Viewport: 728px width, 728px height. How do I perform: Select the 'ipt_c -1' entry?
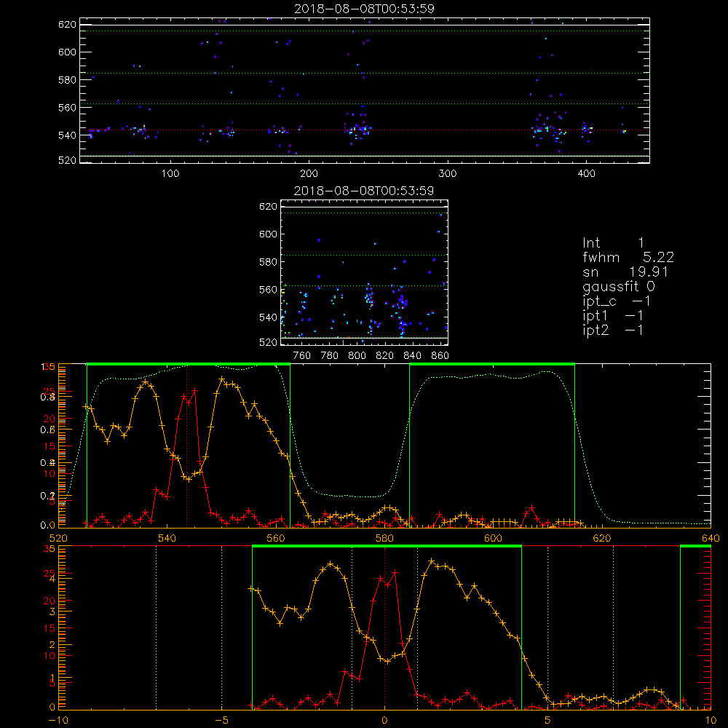[x=617, y=302]
